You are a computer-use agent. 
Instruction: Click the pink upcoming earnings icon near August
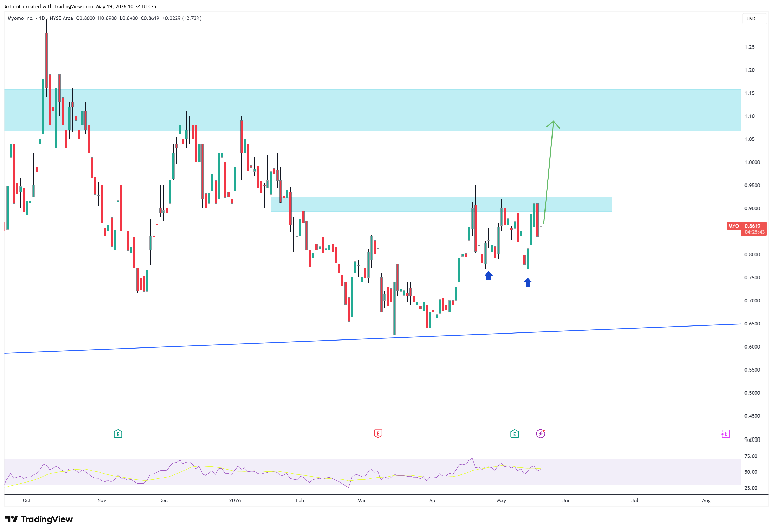click(x=725, y=433)
